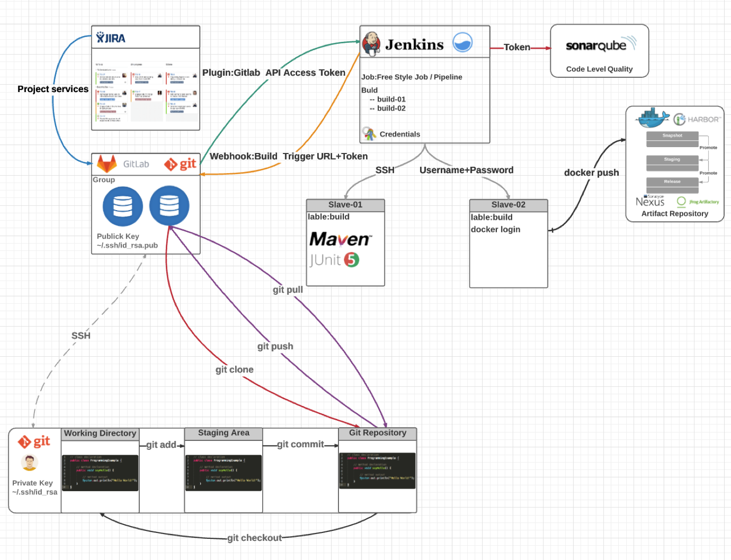Click the Working Directory code thumbnail

100,473
